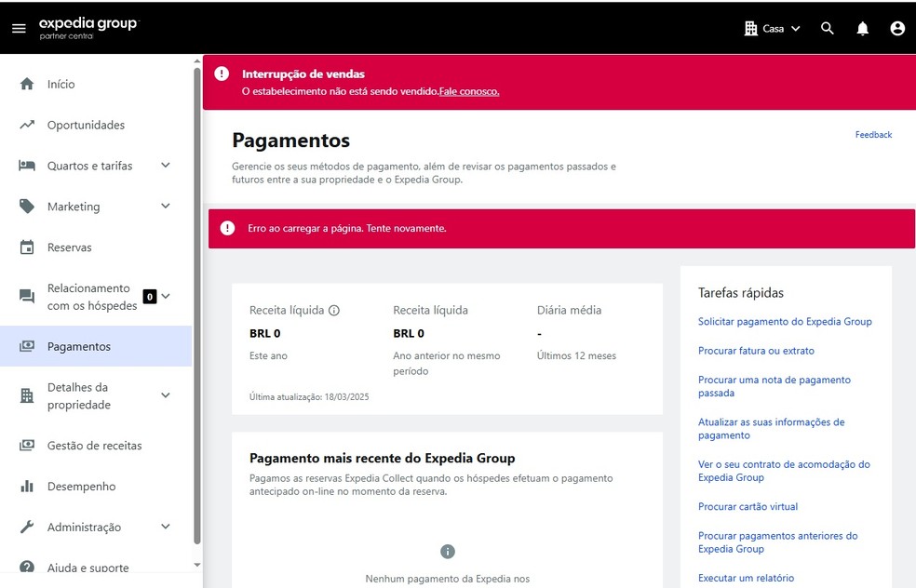This screenshot has width=916, height=588.
Task: Select Pagamentos in the sidebar
Action: click(79, 346)
